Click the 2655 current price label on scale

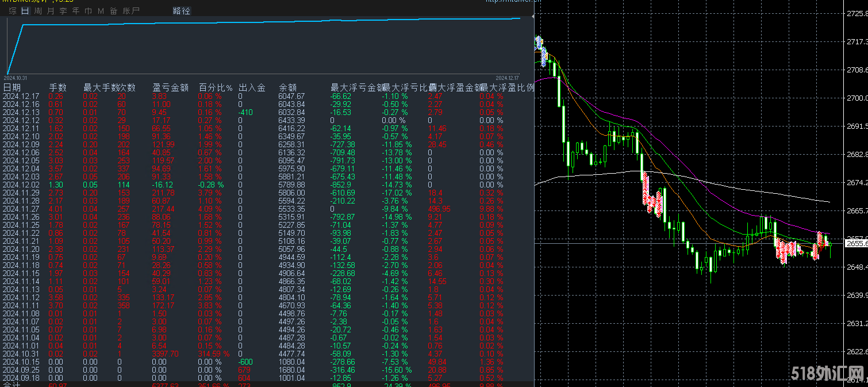pos(855,244)
